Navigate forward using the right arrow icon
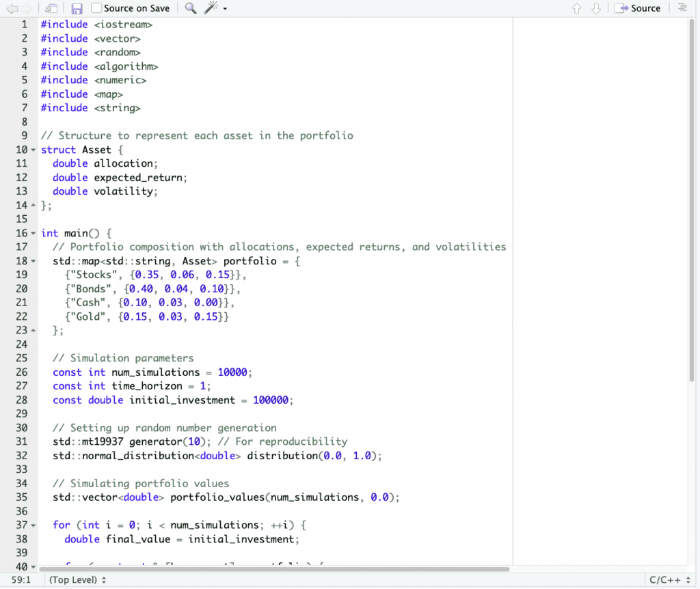The image size is (700, 589). coord(26,8)
